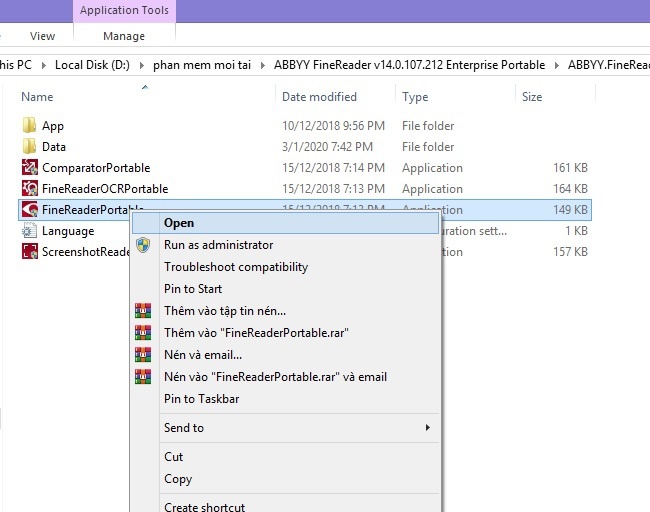Choose Thêm vào "FineReaderPortable.rar"

(x=285, y=333)
